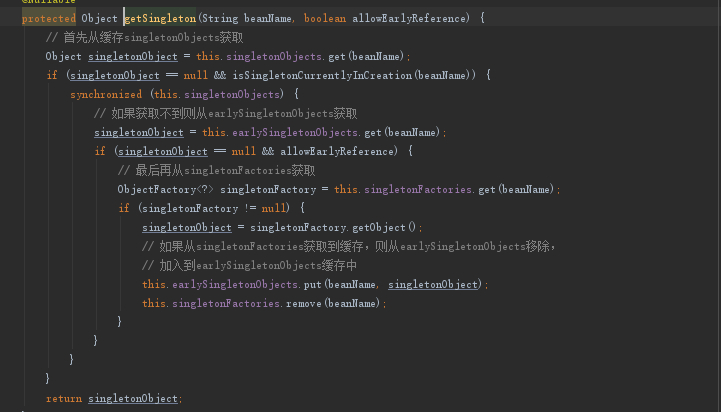Click isSingletonCurrentlyInCreation method call
721x412 pixels.
322,75
